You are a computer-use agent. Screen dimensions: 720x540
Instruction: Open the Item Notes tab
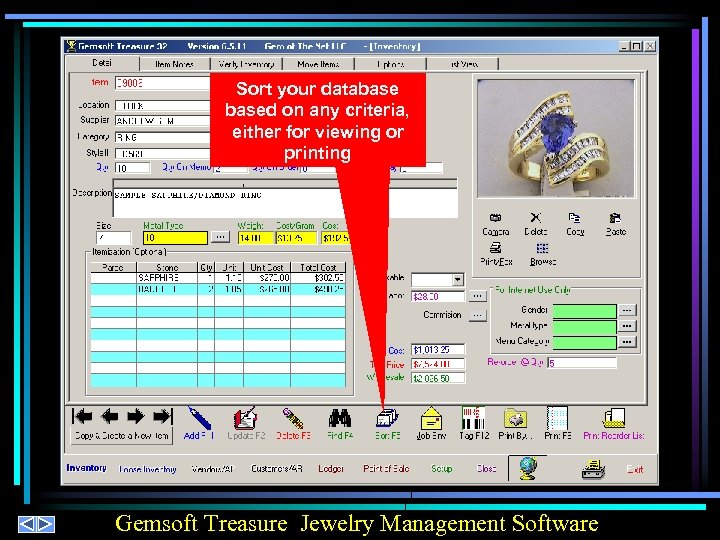click(174, 64)
